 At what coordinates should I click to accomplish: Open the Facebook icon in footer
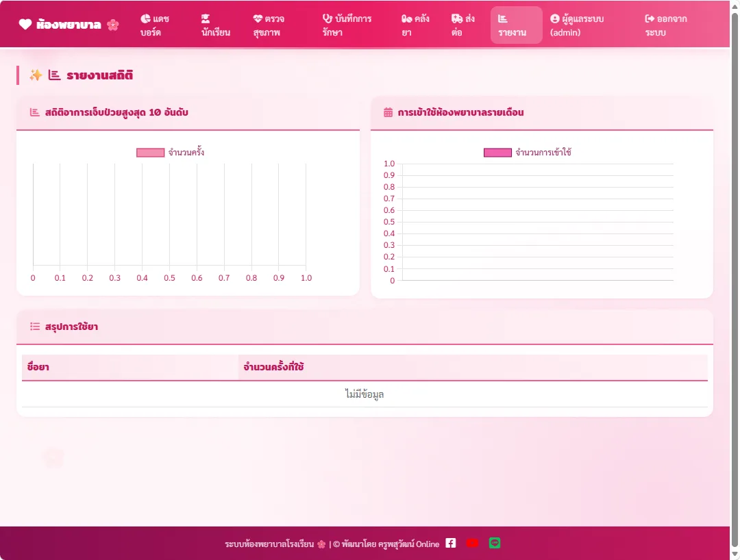(x=451, y=543)
